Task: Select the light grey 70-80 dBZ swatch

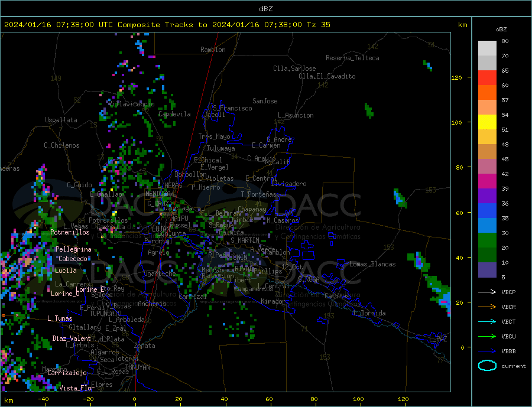Action: 487,48
